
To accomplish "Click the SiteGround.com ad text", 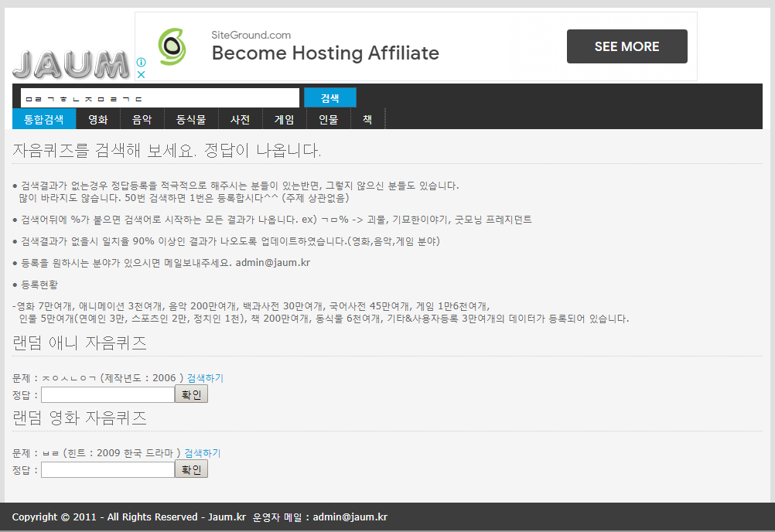I will 251,35.
